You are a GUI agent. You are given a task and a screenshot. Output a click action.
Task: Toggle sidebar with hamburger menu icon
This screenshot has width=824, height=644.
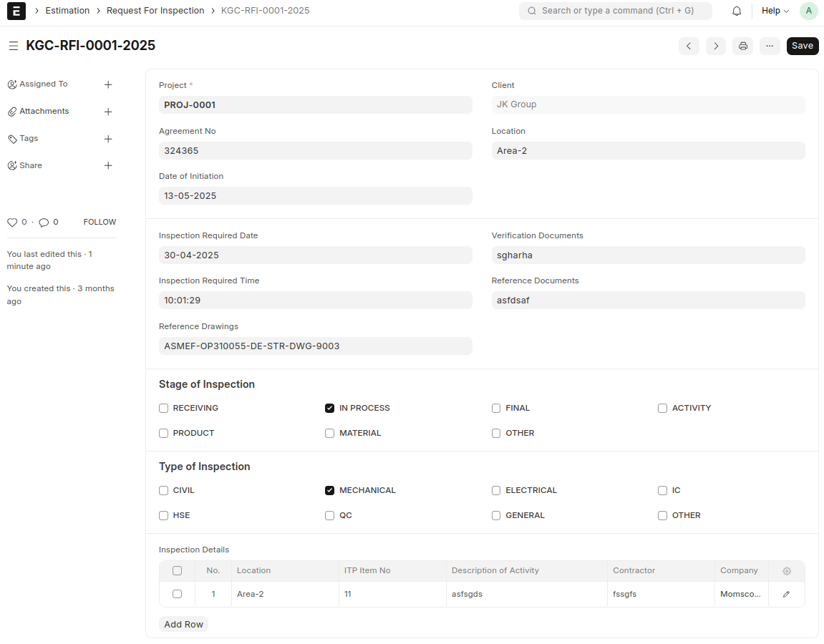(x=13, y=46)
